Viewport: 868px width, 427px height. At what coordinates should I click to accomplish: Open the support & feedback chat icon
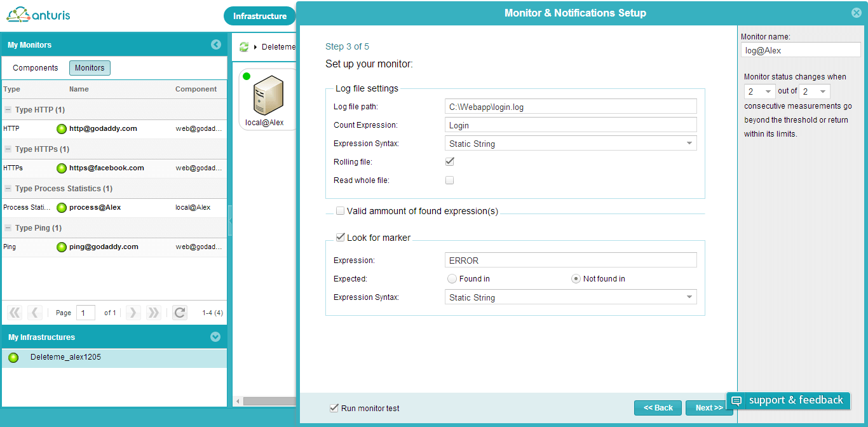click(x=736, y=400)
